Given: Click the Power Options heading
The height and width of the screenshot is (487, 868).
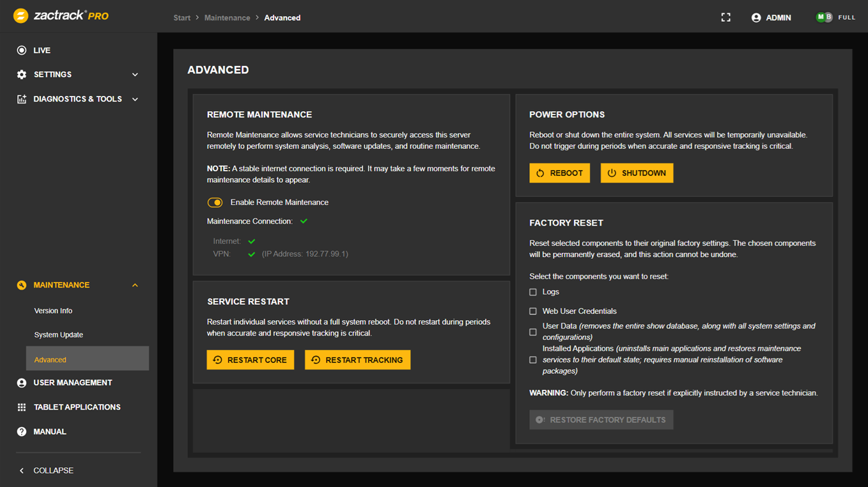Looking at the screenshot, I should tap(567, 115).
